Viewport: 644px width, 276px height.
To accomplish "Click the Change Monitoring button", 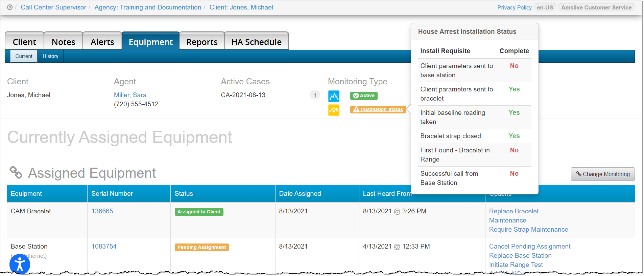I will 603,174.
